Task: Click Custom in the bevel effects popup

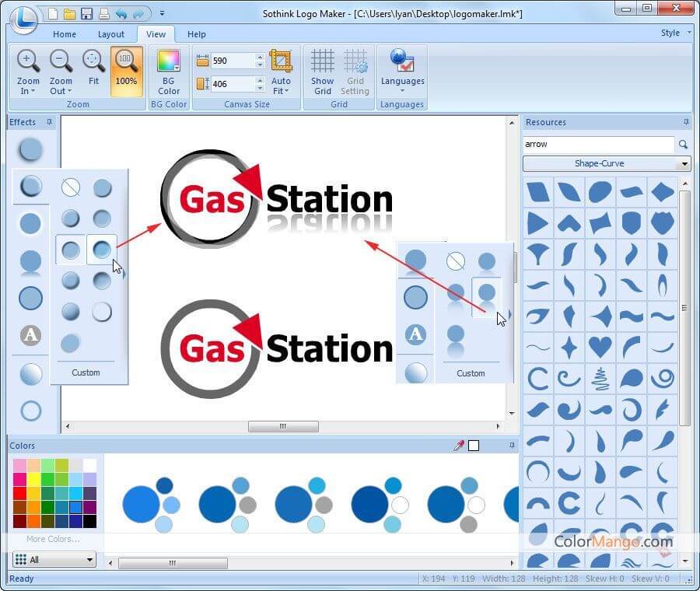Action: 86,372
